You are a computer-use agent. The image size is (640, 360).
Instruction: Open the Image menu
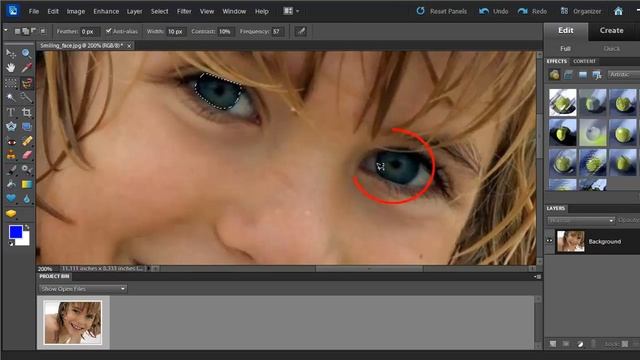tap(76, 11)
